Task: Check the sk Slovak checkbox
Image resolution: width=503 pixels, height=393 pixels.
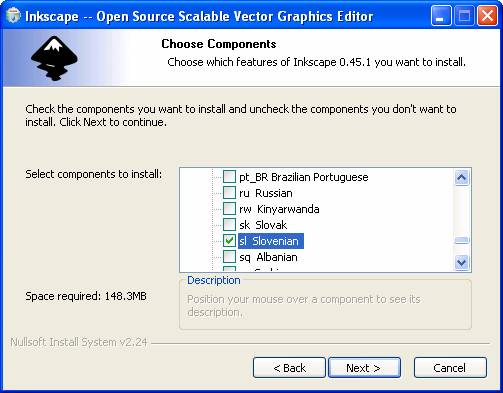Action: click(229, 225)
